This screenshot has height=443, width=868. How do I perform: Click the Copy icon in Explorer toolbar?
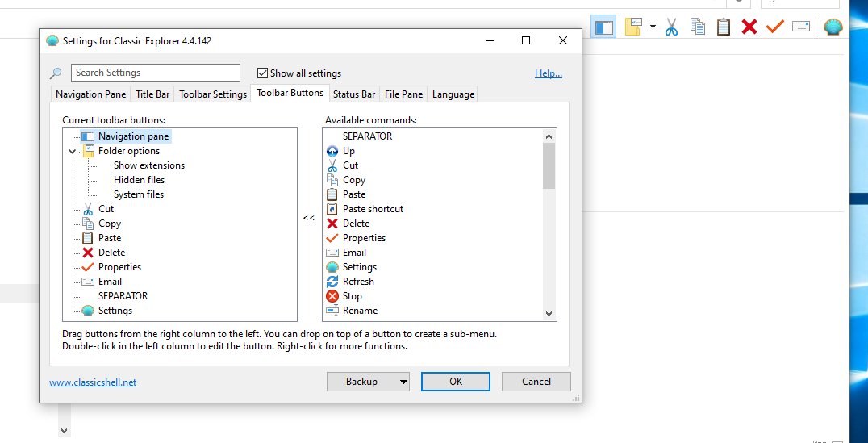pos(698,27)
